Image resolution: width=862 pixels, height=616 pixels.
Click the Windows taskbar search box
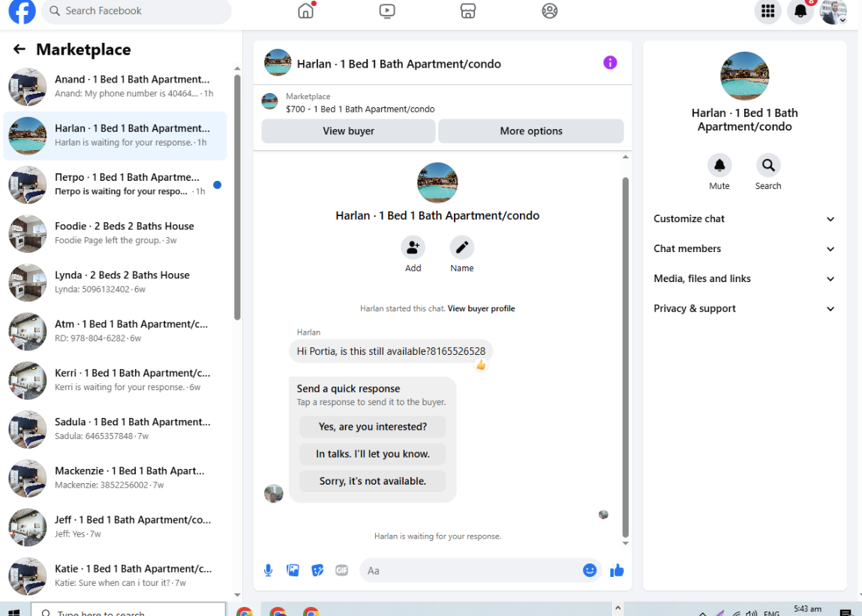click(x=128, y=611)
